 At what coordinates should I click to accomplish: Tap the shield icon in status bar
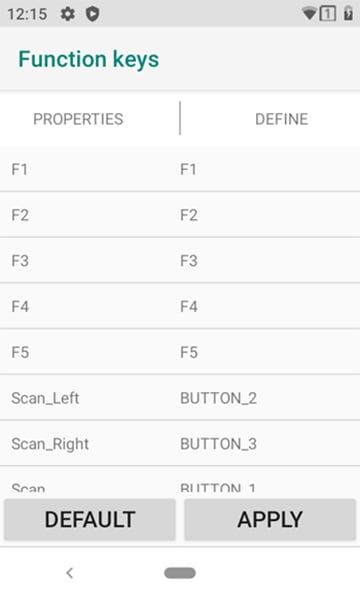point(92,14)
